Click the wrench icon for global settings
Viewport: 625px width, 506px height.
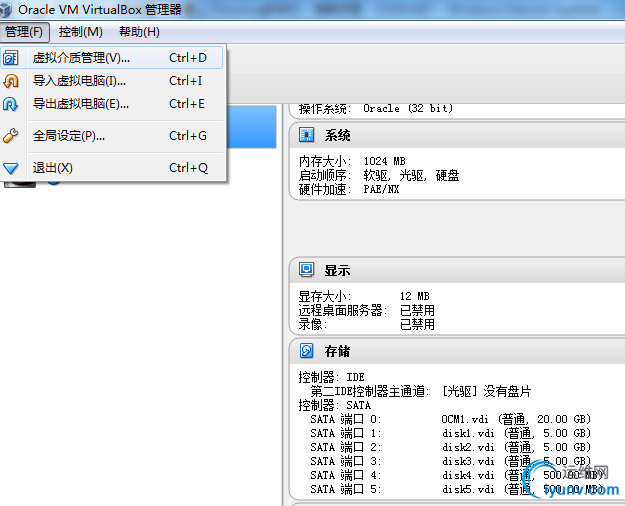[10, 136]
